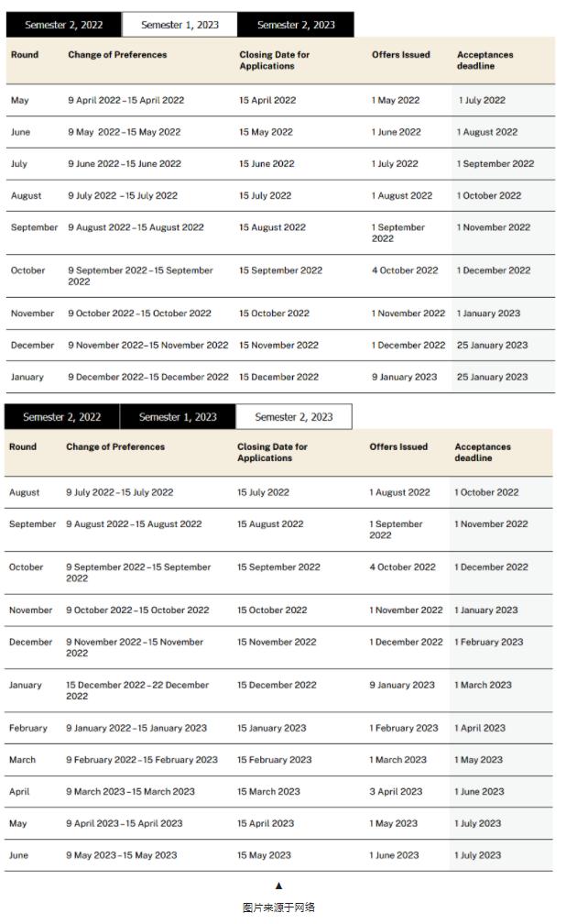The width and height of the screenshot is (566, 924).
Task: Click the 9 June 2022–15 June 2022 cell
Action: tap(125, 164)
